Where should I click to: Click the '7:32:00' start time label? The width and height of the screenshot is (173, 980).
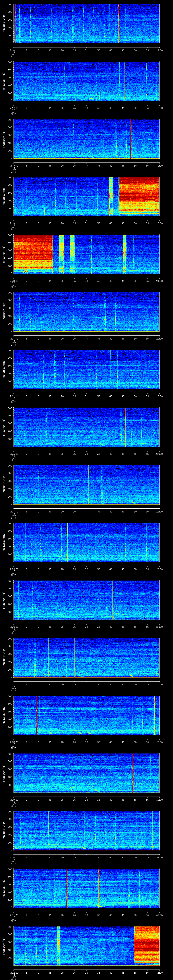[14, 973]
